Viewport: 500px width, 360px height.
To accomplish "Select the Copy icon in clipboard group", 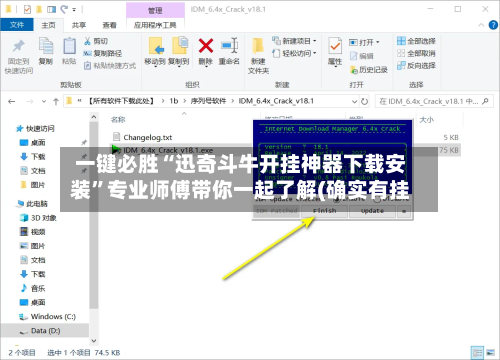I will 46,46.
